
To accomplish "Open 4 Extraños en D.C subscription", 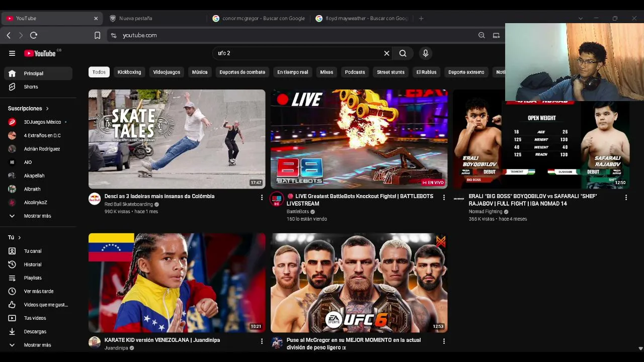I will [x=38, y=136].
